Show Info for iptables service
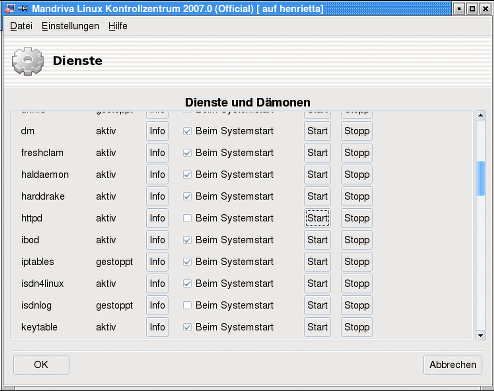The width and height of the screenshot is (494, 391). click(157, 262)
